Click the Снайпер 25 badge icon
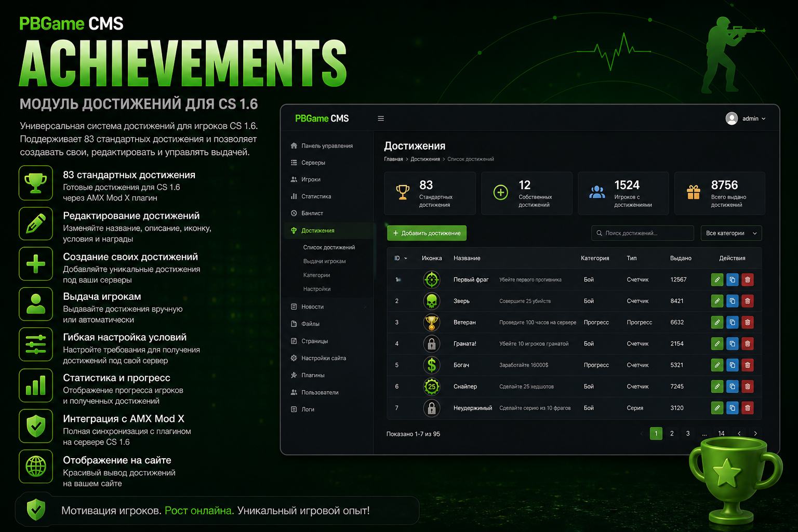This screenshot has height=532, width=798. (431, 387)
